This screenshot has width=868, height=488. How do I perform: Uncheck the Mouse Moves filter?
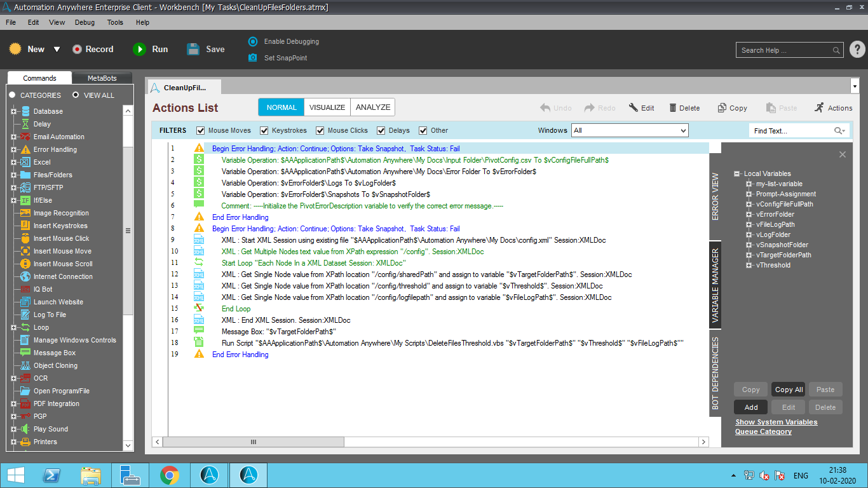pyautogui.click(x=201, y=131)
